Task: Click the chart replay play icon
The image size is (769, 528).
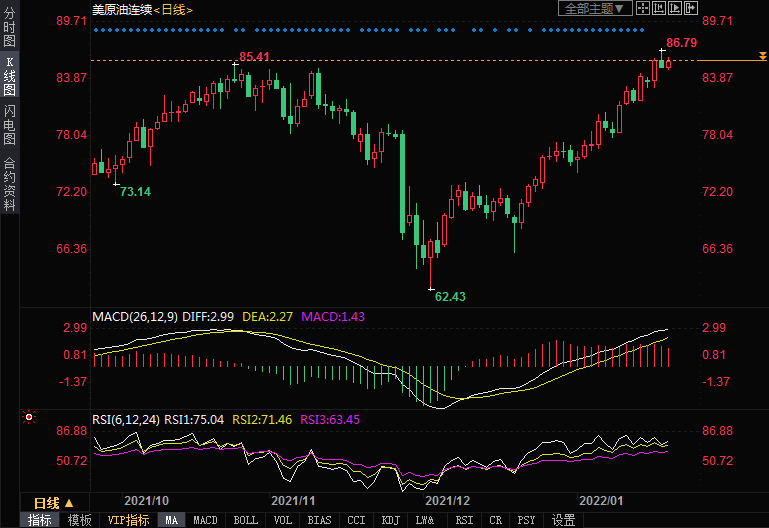Action: (675, 8)
